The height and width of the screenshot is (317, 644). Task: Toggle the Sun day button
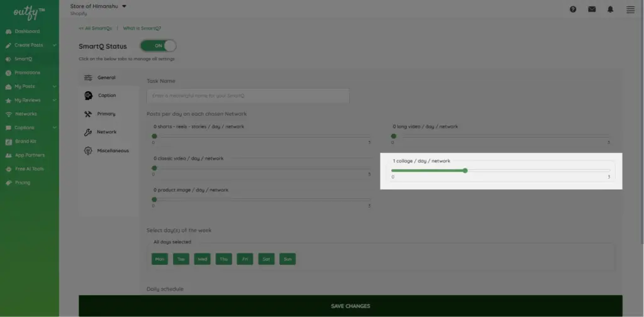pos(287,259)
